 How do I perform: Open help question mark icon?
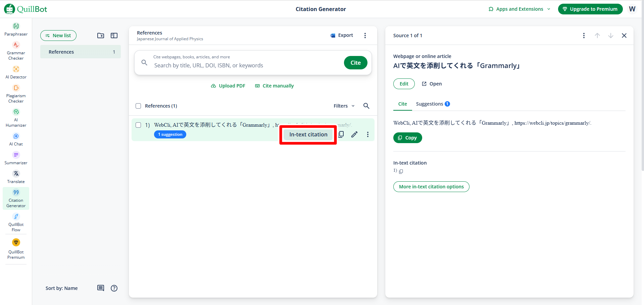click(114, 288)
